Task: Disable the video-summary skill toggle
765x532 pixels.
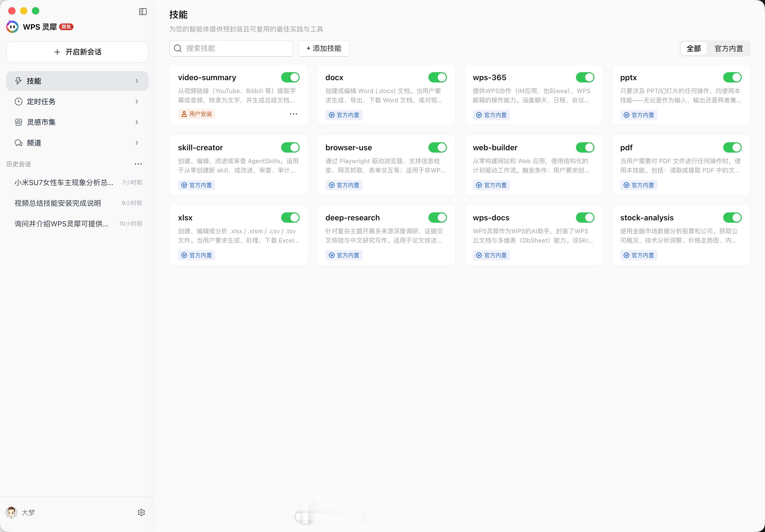Action: 290,78
